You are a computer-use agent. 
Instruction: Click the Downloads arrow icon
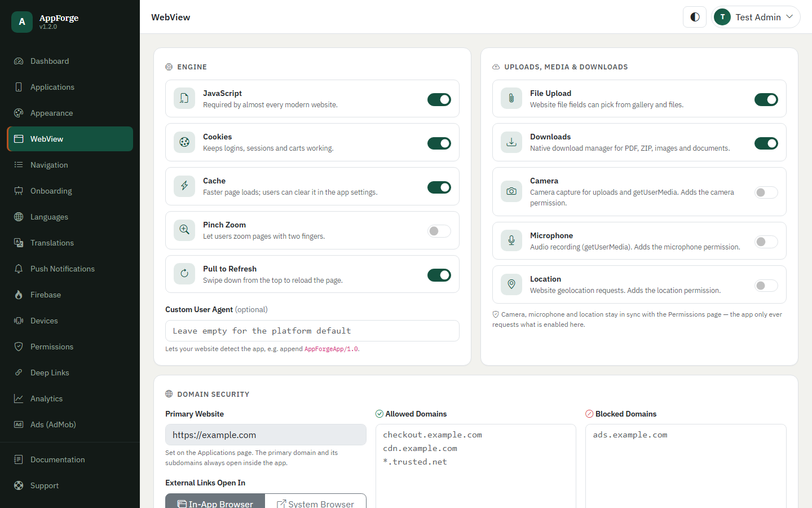pos(511,142)
